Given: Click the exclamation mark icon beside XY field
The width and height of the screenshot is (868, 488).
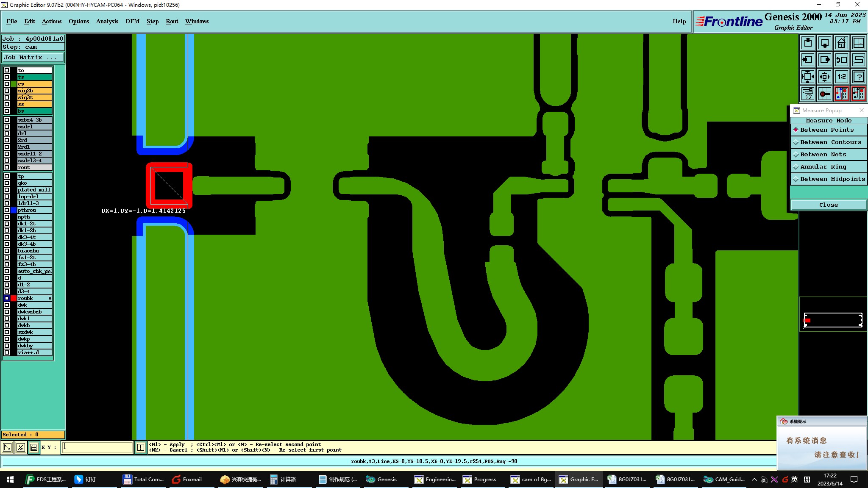Looking at the screenshot, I should tap(141, 447).
